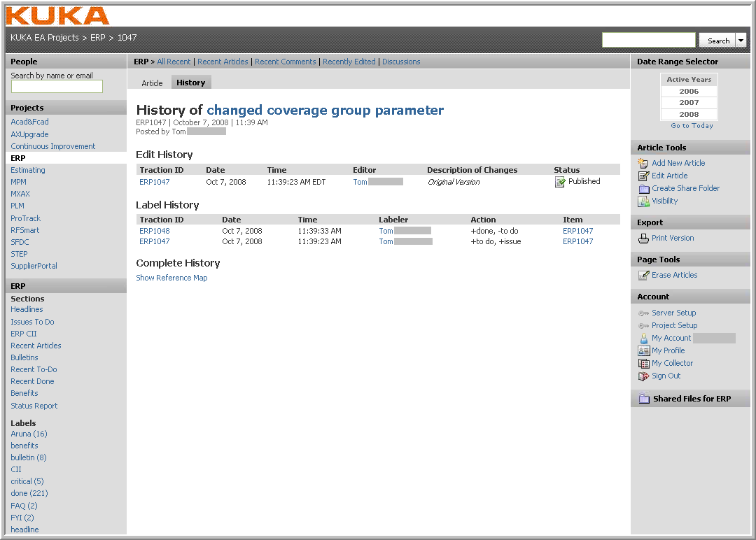Viewport: 756px width, 540px height.
Task: Click the Shared Files for ERP folder icon
Action: (x=644, y=399)
